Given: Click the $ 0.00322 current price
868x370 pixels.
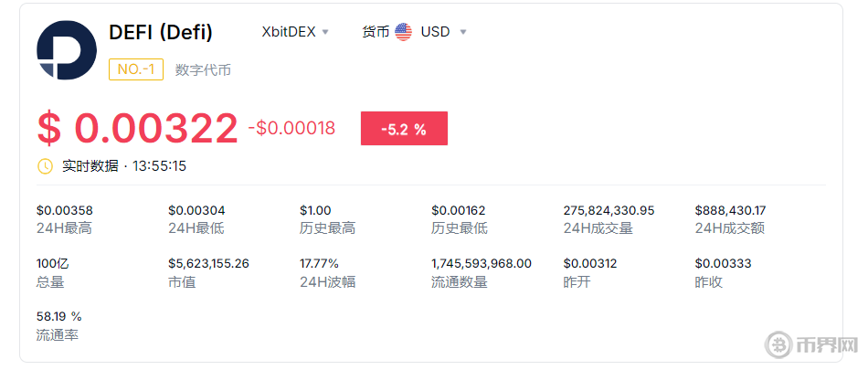Looking at the screenshot, I should click(137, 128).
